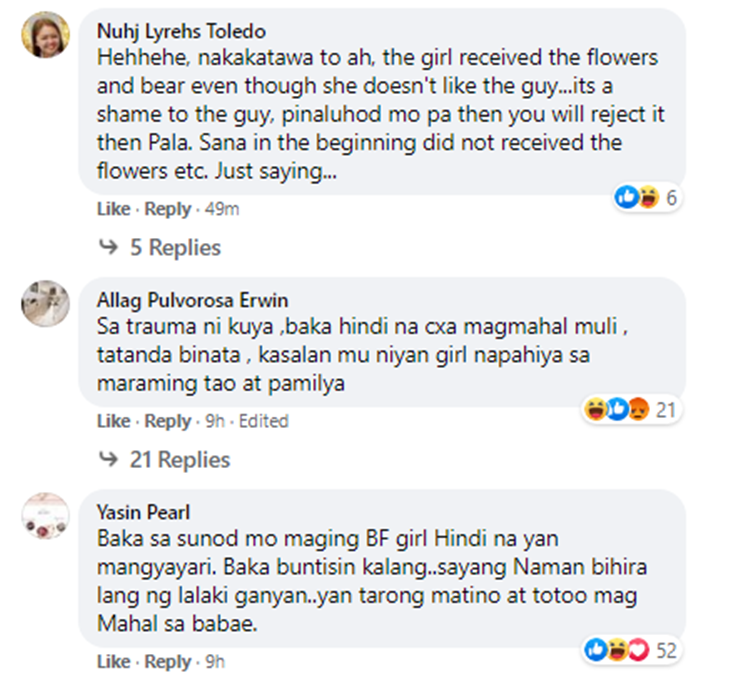
Task: Open the 49m timestamp link
Action: [221, 209]
